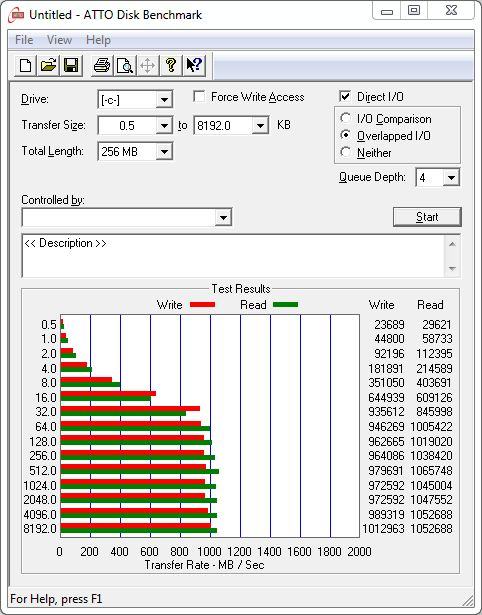The width and height of the screenshot is (482, 615).
Task: Click the 1024.0 transfer size row label
Action: point(40,486)
